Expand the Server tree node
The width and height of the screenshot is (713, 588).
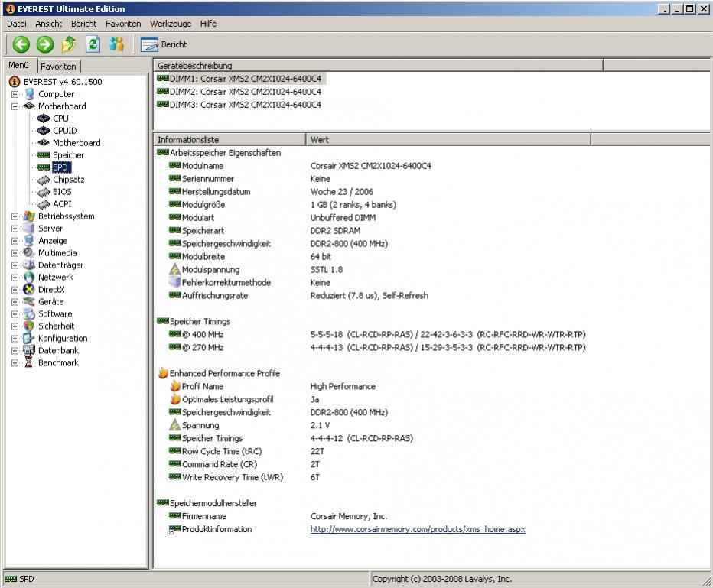click(15, 229)
